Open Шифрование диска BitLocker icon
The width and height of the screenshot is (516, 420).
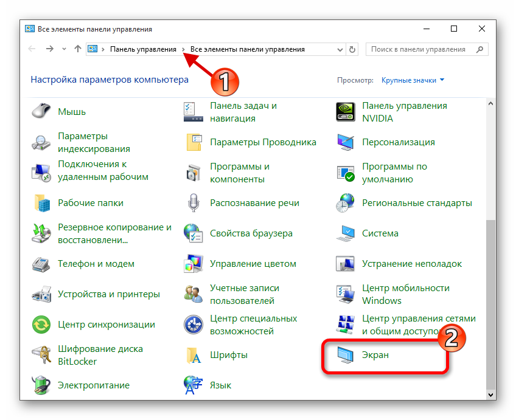pos(41,355)
